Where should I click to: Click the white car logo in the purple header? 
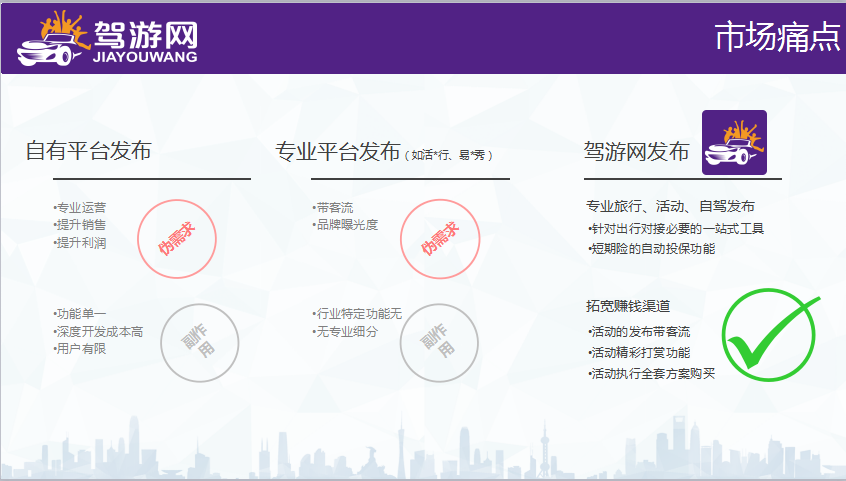pyautogui.click(x=53, y=38)
